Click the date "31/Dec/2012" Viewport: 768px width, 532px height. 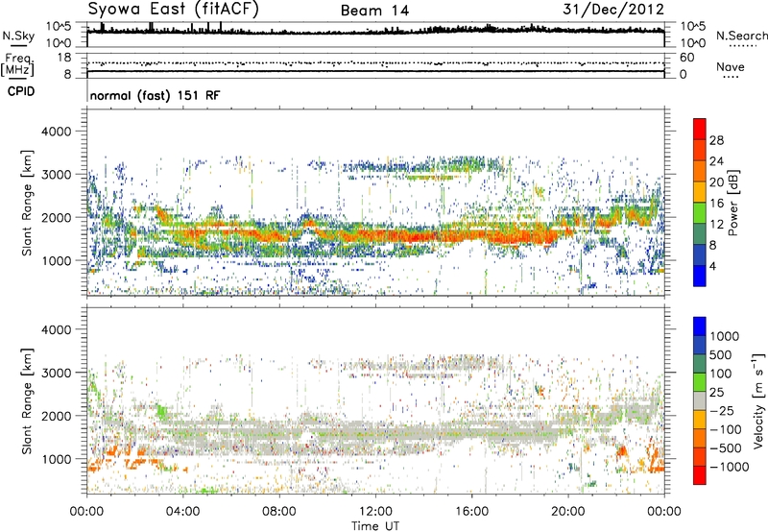click(x=613, y=10)
